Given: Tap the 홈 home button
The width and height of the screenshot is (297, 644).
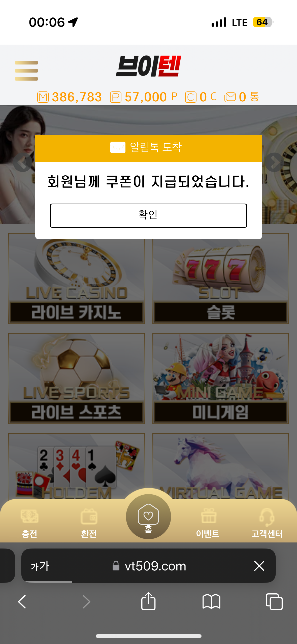Looking at the screenshot, I should click(x=148, y=517).
